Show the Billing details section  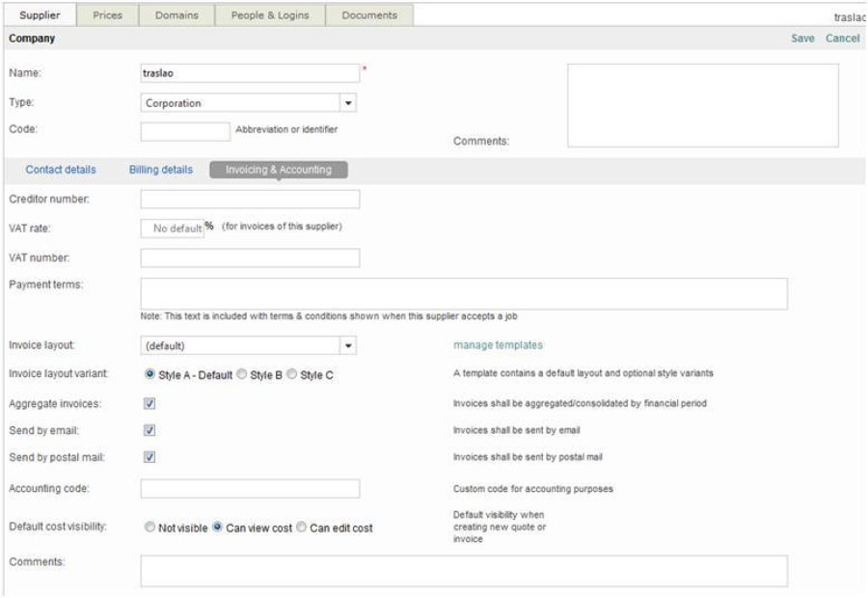[x=161, y=170]
